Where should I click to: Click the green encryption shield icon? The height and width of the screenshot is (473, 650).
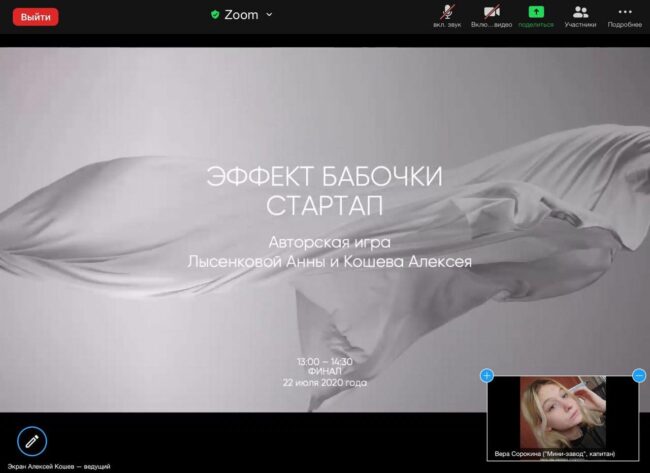(215, 15)
